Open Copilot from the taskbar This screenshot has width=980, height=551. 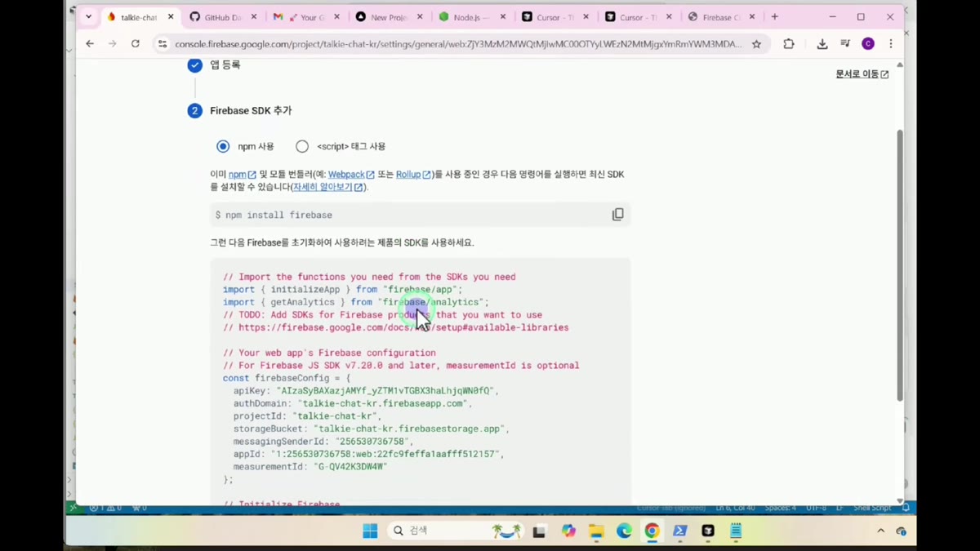(x=569, y=531)
